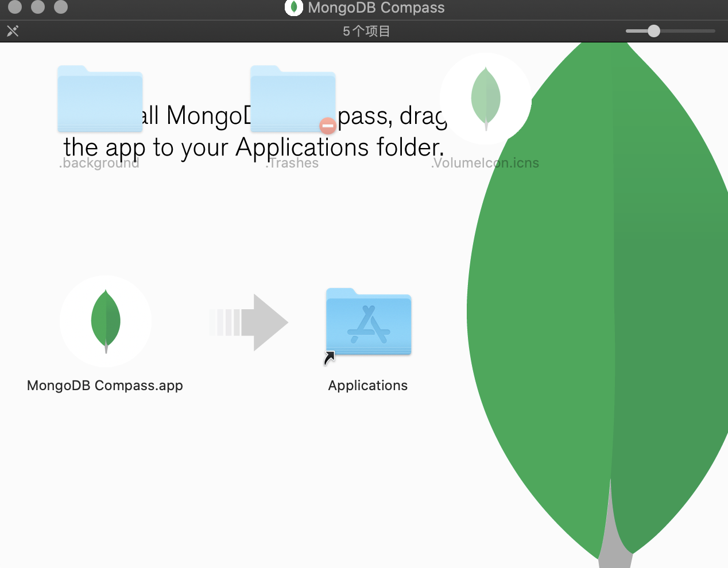
Task: Click the '.background' folder name
Action: coord(99,163)
